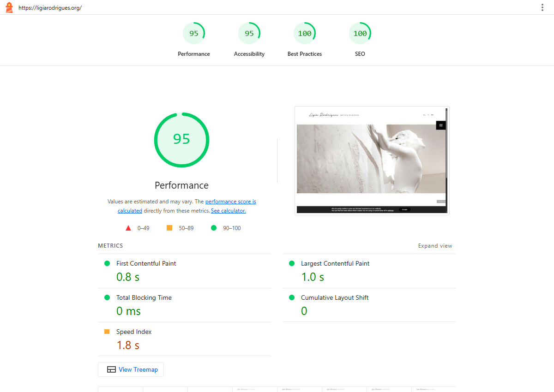The height and width of the screenshot is (392, 554).
Task: Click the orange square Speed Index indicator
Action: click(107, 332)
